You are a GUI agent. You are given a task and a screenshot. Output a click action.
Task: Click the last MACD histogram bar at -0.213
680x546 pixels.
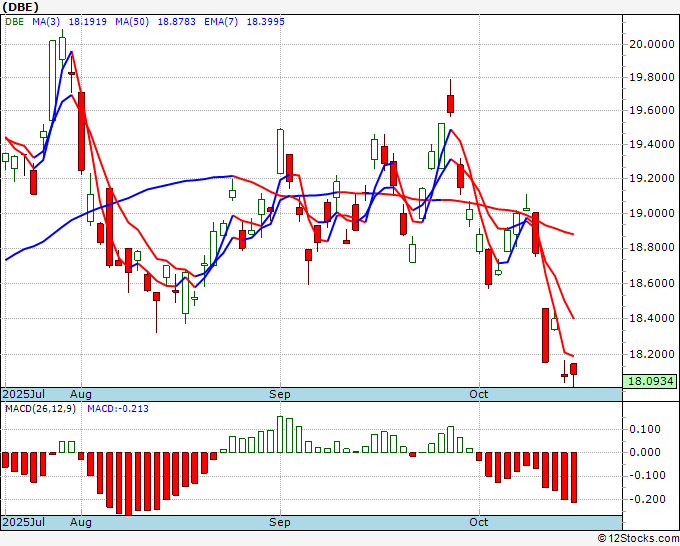click(574, 477)
